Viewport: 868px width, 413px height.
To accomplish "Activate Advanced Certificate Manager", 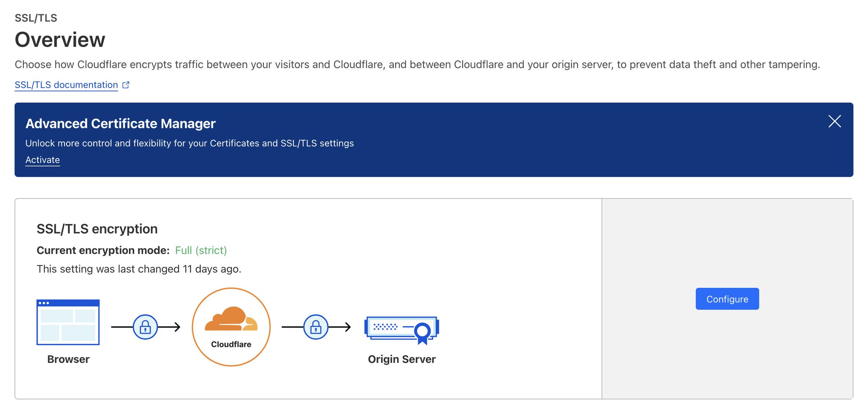I will [x=42, y=160].
